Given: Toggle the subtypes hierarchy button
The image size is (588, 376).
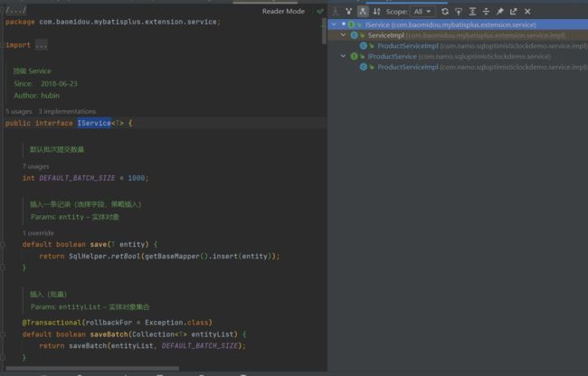Looking at the screenshot, I should (363, 12).
